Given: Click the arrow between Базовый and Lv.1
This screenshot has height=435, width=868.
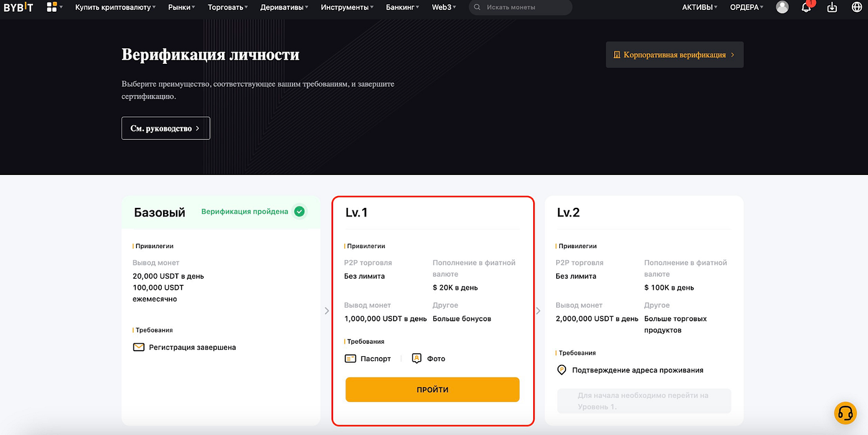Looking at the screenshot, I should (x=327, y=310).
